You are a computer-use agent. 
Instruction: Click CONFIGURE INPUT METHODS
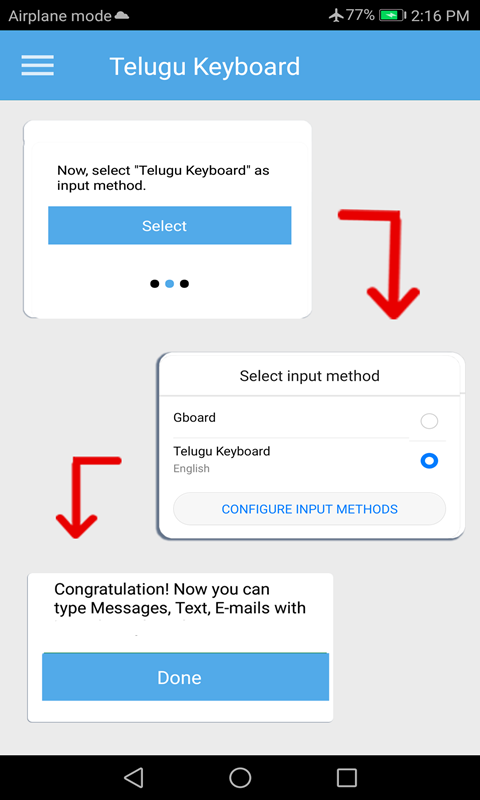click(x=310, y=509)
